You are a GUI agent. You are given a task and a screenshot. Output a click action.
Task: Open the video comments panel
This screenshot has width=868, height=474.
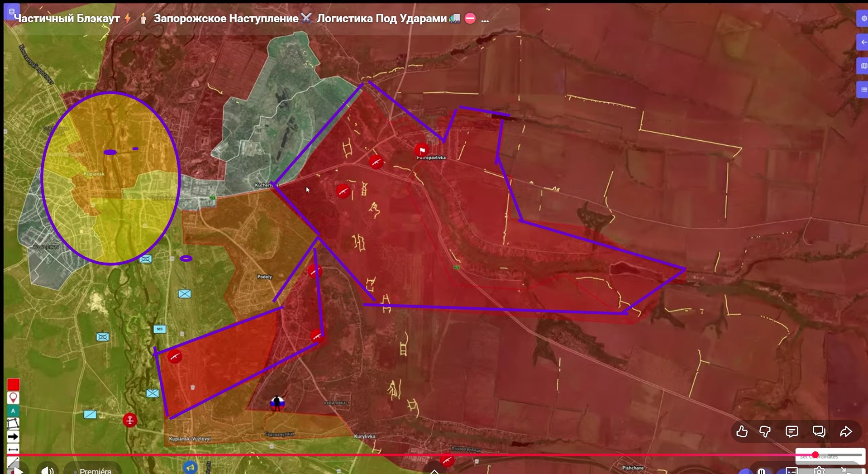pyautogui.click(x=792, y=431)
